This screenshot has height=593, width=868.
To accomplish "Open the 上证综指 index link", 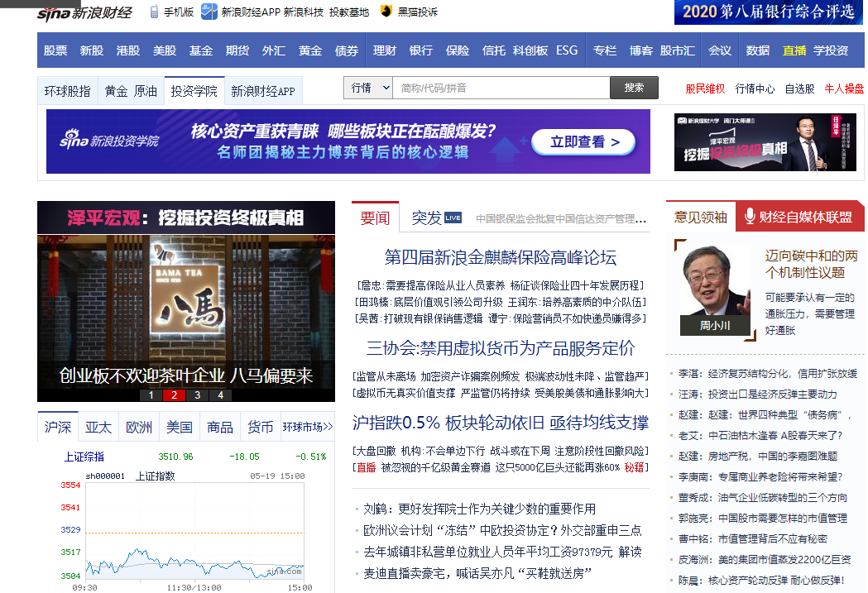I will click(x=84, y=457).
